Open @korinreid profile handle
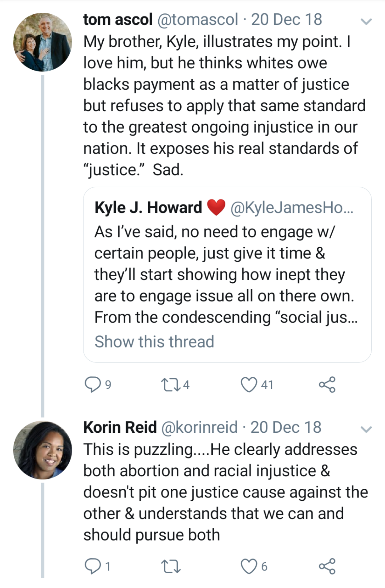 point(199,427)
